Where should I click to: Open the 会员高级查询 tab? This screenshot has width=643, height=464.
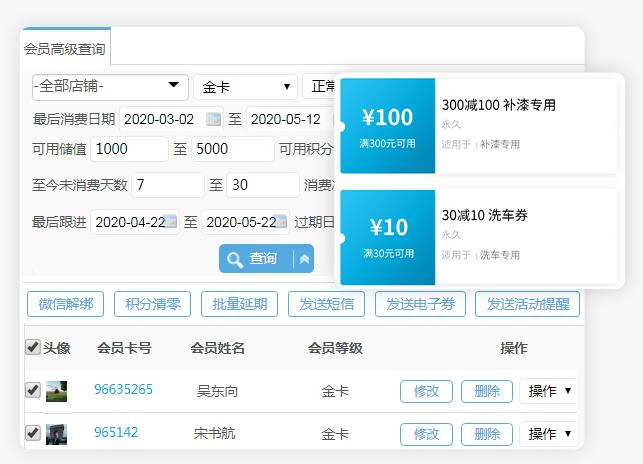tap(65, 48)
